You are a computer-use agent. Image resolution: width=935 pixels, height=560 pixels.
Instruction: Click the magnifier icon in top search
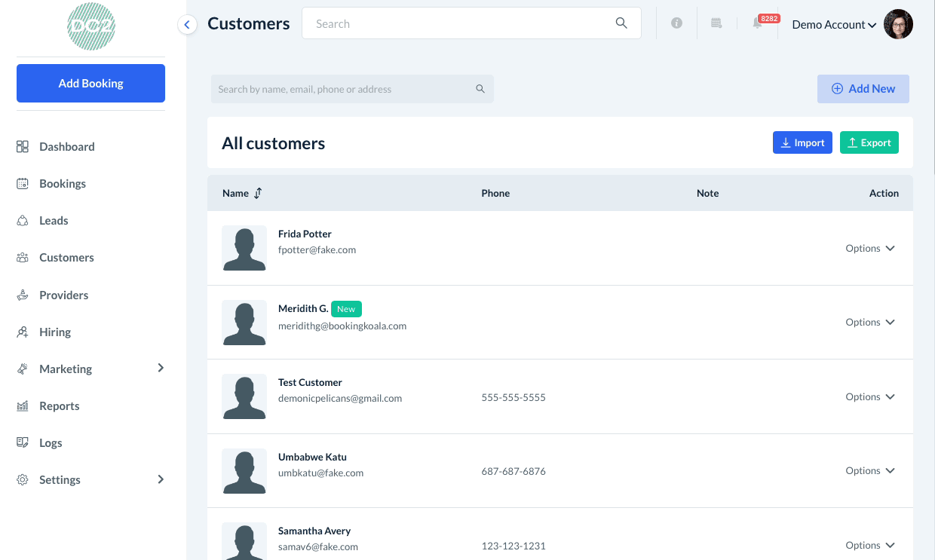pyautogui.click(x=621, y=23)
